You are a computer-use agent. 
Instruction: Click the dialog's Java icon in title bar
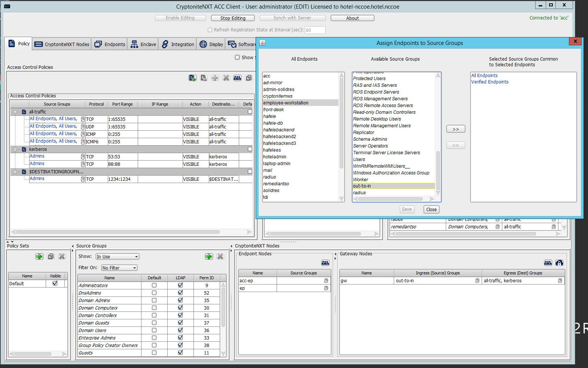262,43
